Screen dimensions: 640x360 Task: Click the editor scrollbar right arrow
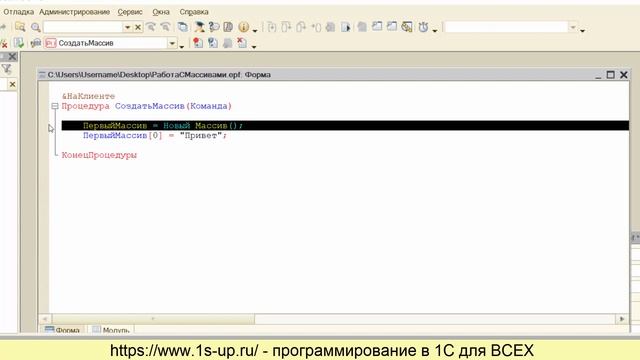tap(622, 319)
